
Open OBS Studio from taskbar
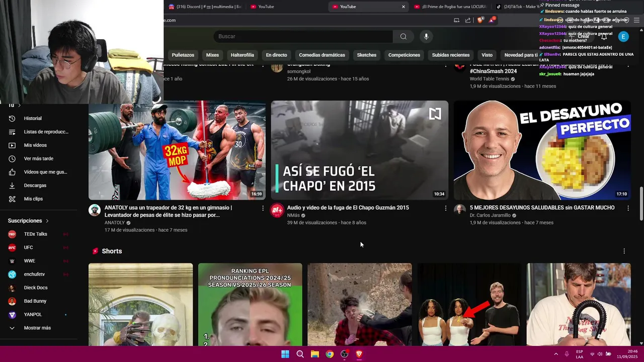(x=344, y=354)
